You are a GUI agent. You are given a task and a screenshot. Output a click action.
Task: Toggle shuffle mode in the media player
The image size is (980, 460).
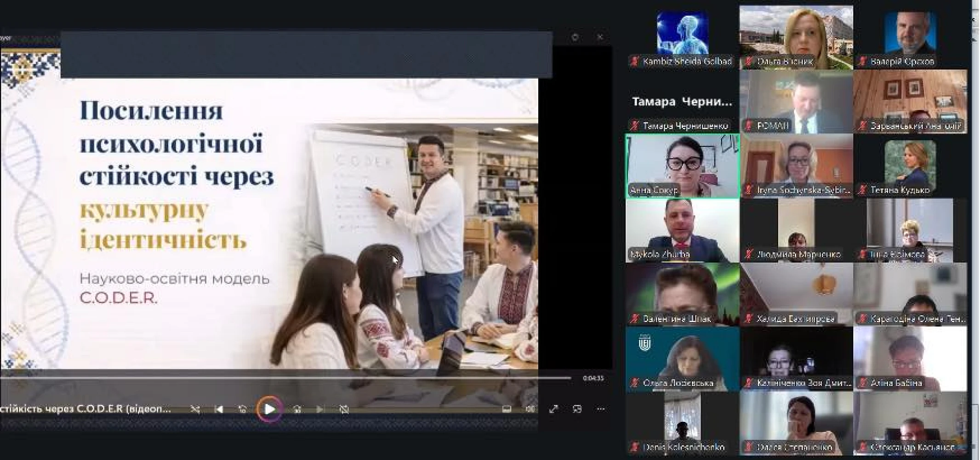point(195,409)
